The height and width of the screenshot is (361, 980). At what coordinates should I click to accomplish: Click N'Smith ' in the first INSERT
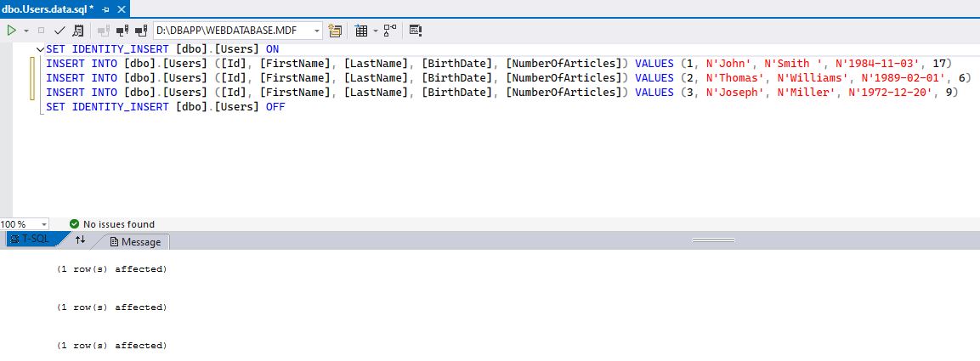794,64
